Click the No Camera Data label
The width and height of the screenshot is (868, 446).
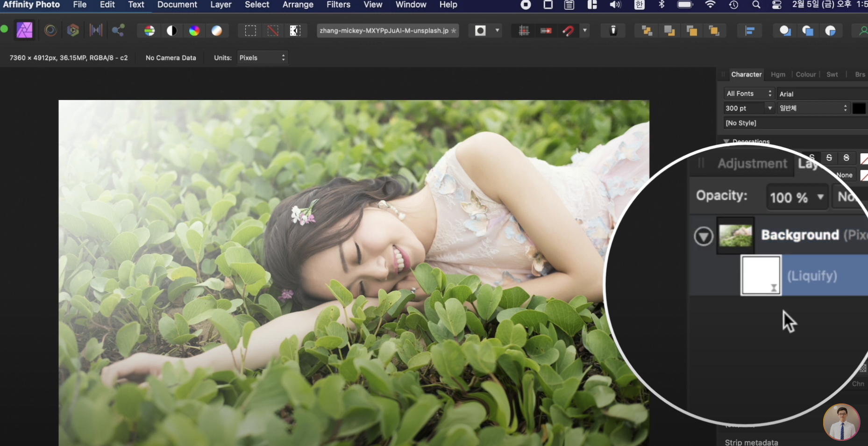(171, 58)
